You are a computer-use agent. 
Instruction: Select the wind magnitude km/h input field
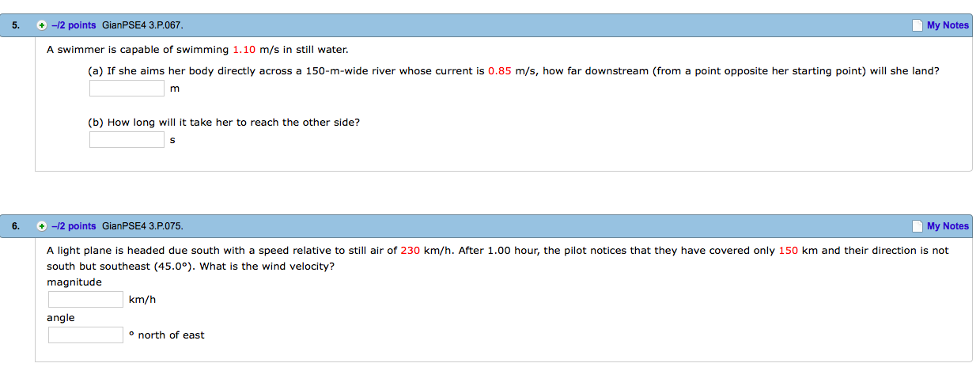pos(85,300)
